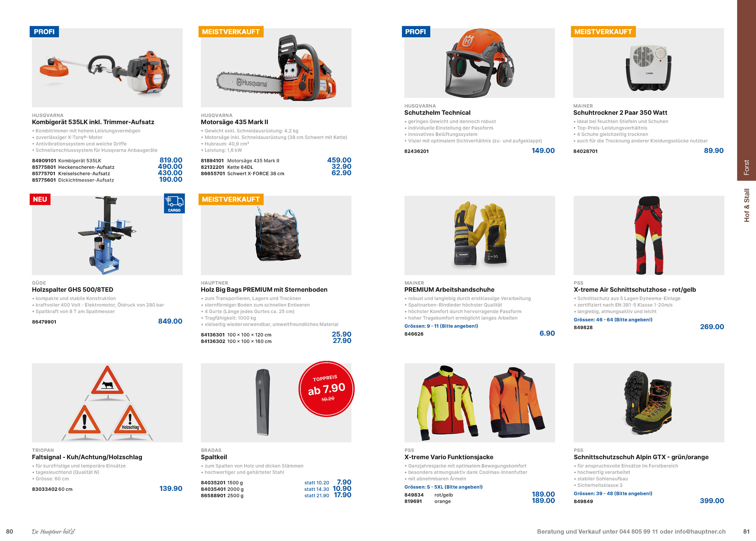This screenshot has height=541, width=756.
Task: Click the red TOPPREIS ab 7.90 badge
Action: coord(326,389)
